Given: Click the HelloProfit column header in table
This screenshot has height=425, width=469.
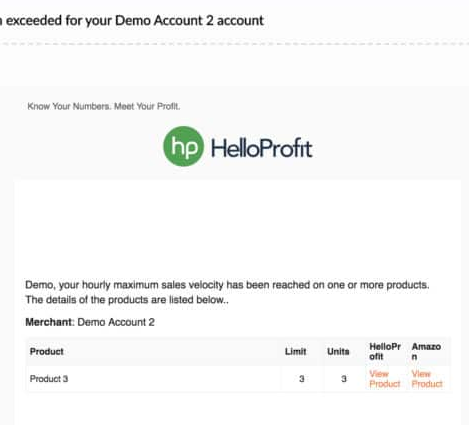Looking at the screenshot, I should 385,352.
